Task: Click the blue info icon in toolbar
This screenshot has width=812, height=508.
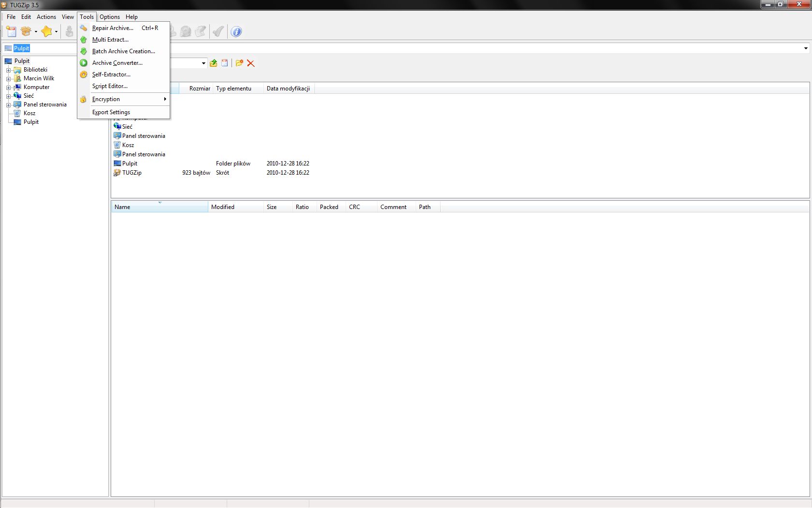Action: tap(236, 31)
